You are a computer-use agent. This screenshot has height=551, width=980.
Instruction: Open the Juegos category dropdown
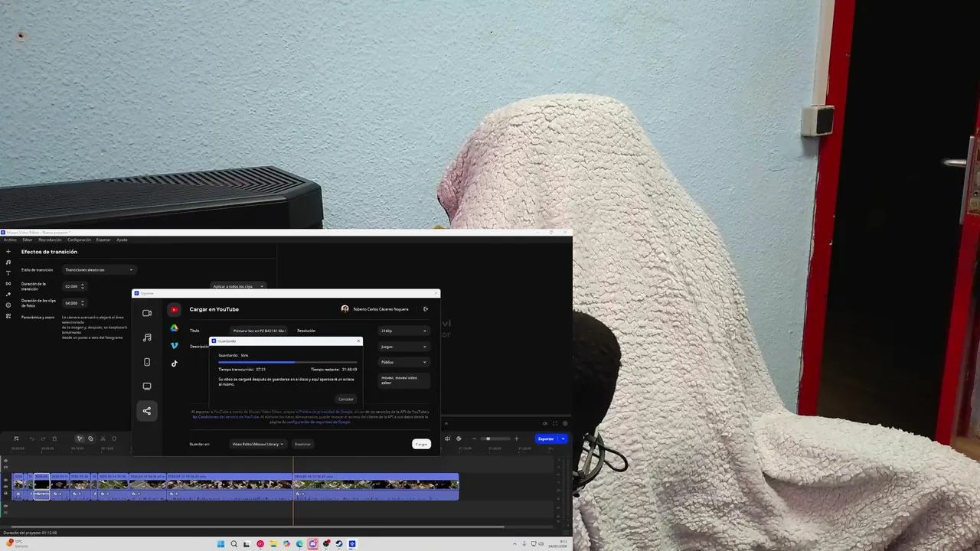coord(403,347)
